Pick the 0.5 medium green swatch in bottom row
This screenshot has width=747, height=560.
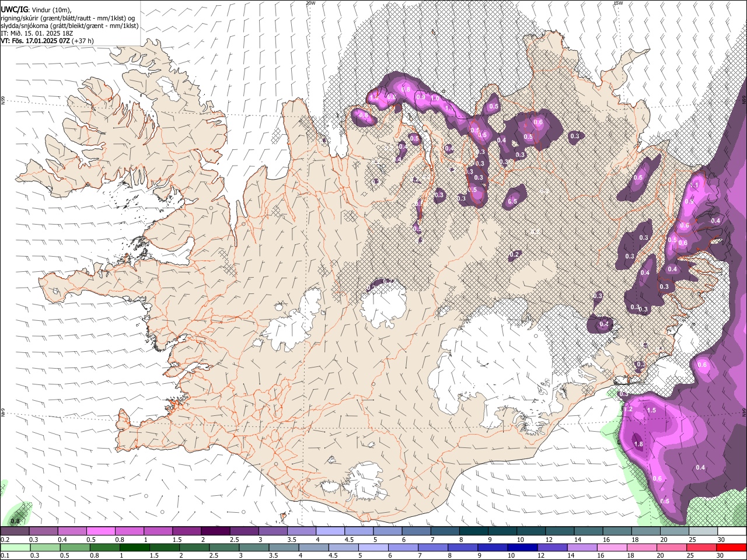tap(75, 548)
